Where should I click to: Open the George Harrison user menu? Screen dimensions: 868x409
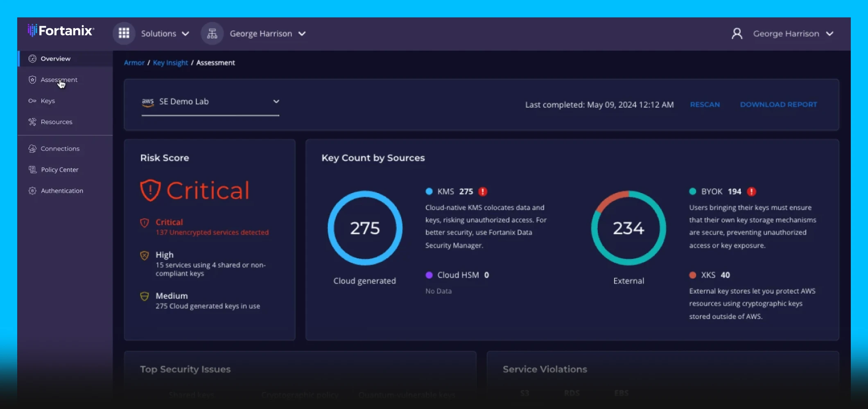793,34
